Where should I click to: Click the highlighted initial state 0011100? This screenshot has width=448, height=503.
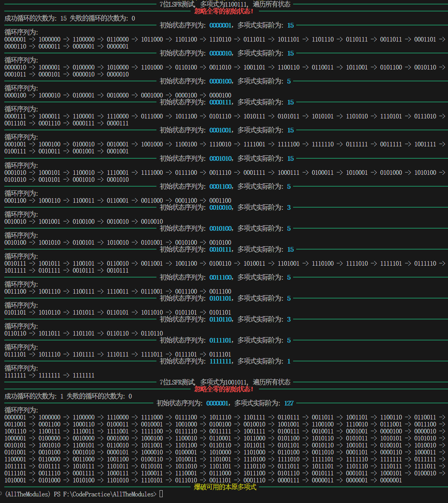point(221,277)
